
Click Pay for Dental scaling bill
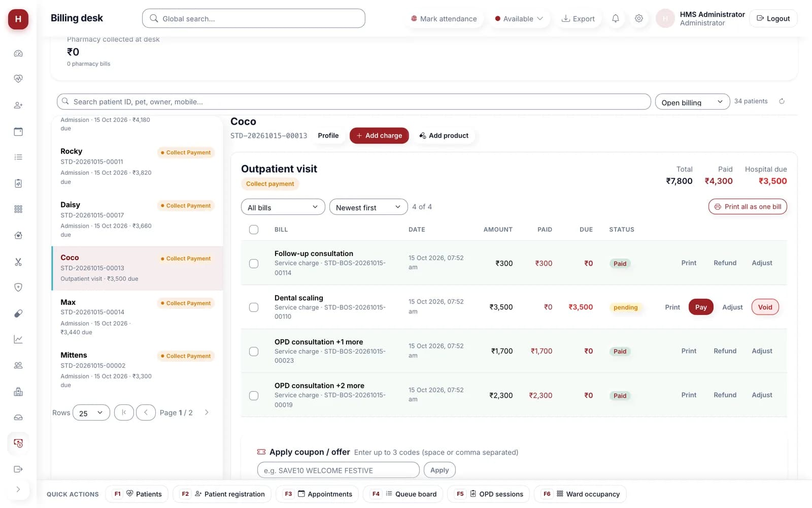click(701, 307)
